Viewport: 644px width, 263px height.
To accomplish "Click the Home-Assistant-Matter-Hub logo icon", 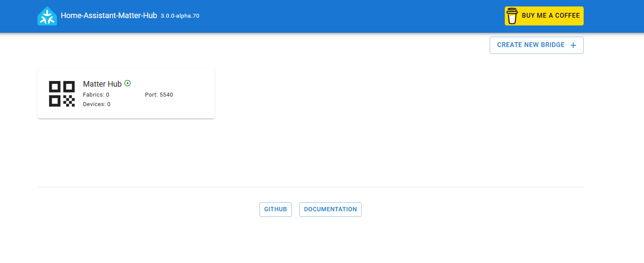I will tap(47, 16).
